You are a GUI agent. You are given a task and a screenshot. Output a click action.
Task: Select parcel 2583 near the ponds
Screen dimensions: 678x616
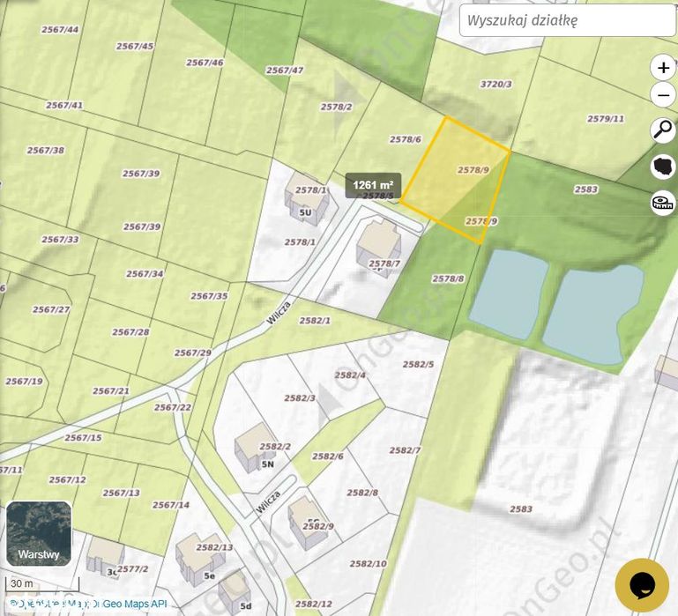click(586, 189)
